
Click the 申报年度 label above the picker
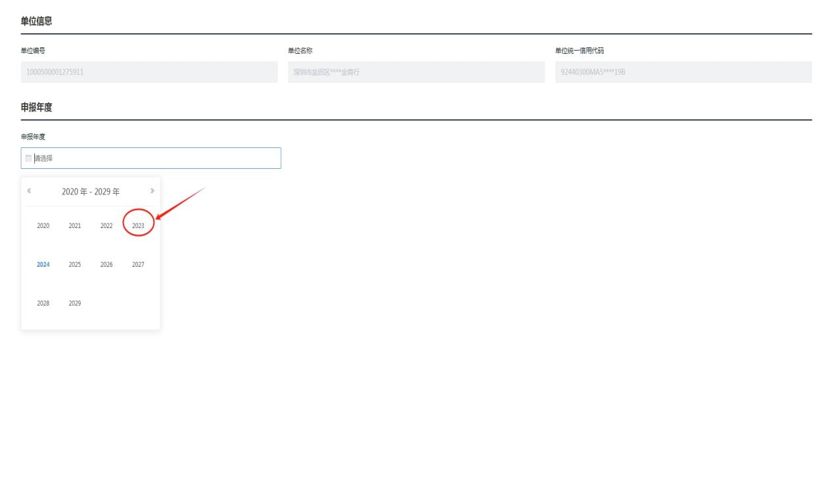pyautogui.click(x=33, y=137)
